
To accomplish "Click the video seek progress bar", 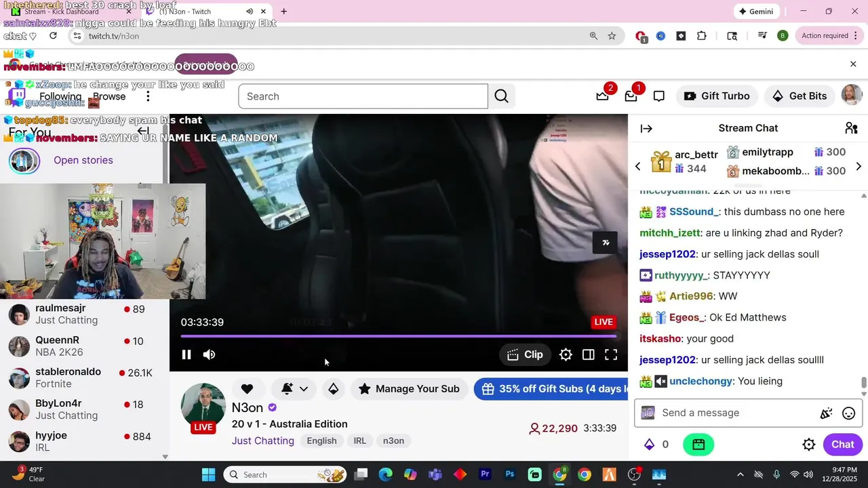I will pos(399,335).
